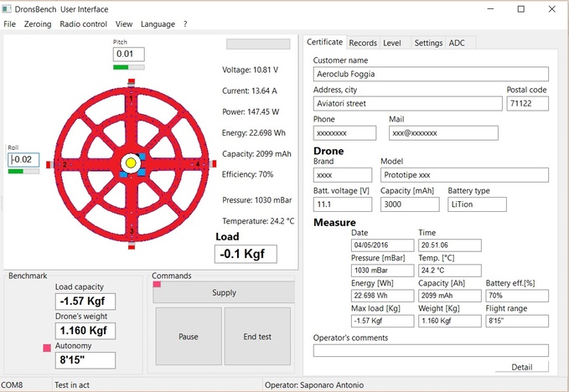Open the File menu
The image size is (569, 392).
[x=10, y=24]
